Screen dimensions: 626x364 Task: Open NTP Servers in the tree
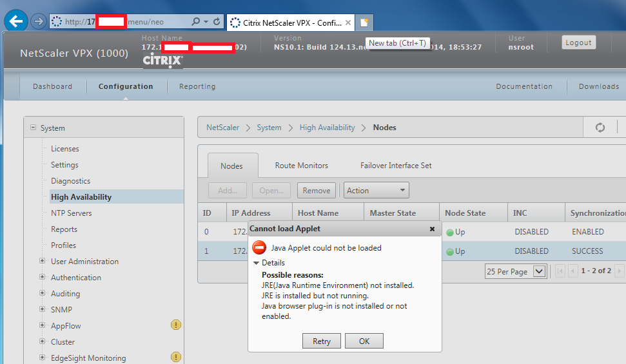72,213
